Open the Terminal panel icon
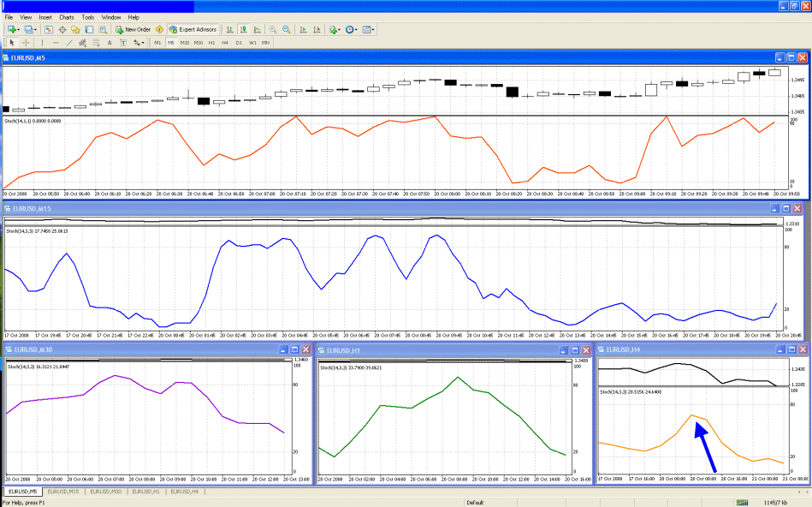Screen dimensions: 812x507 point(89,30)
